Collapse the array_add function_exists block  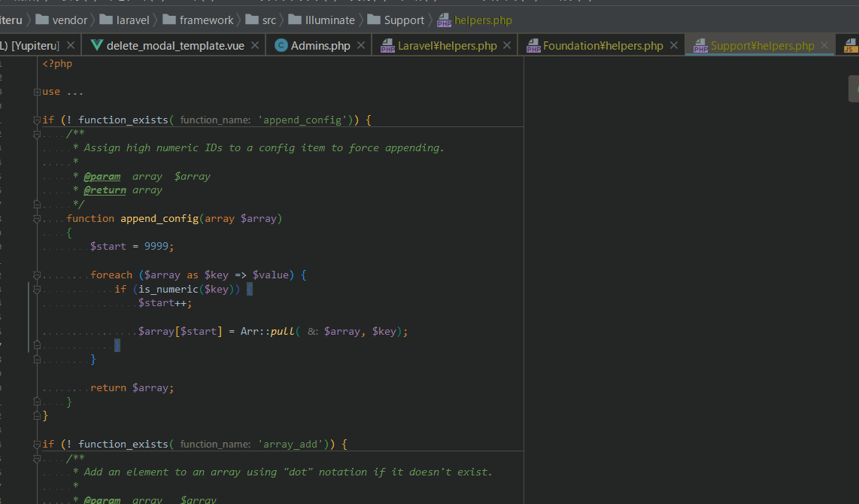36,444
